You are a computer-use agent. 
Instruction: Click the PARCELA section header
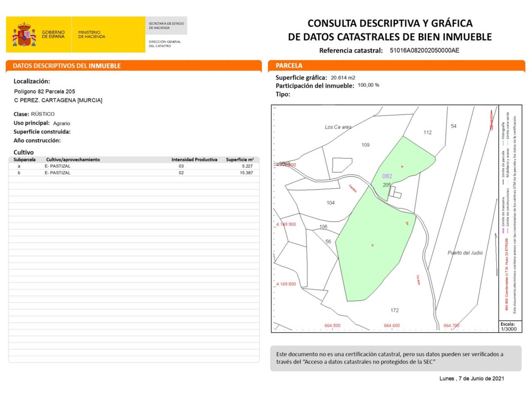[x=289, y=66]
